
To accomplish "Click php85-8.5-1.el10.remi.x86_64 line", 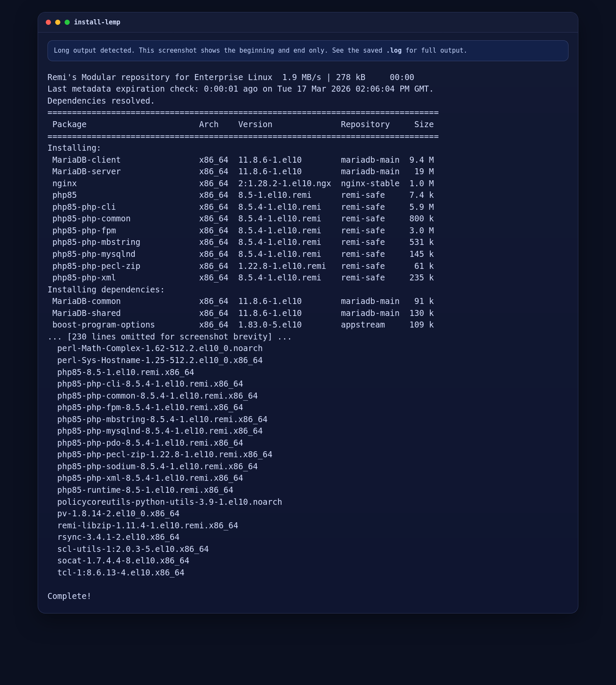I will click(126, 372).
